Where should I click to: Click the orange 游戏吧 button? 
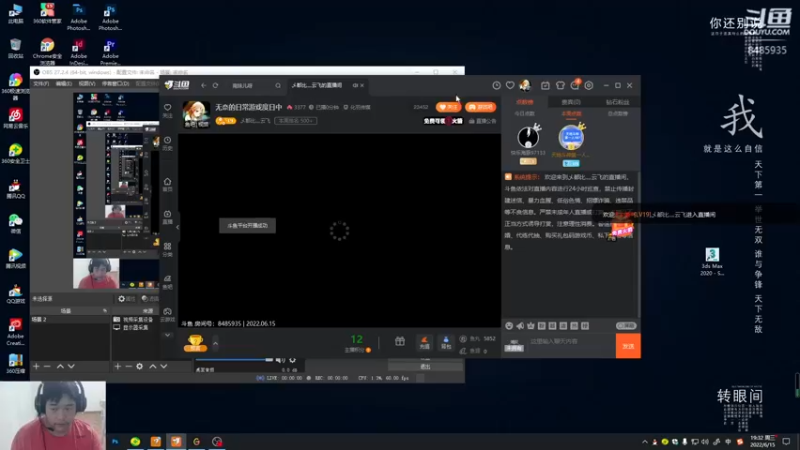[x=480, y=107]
